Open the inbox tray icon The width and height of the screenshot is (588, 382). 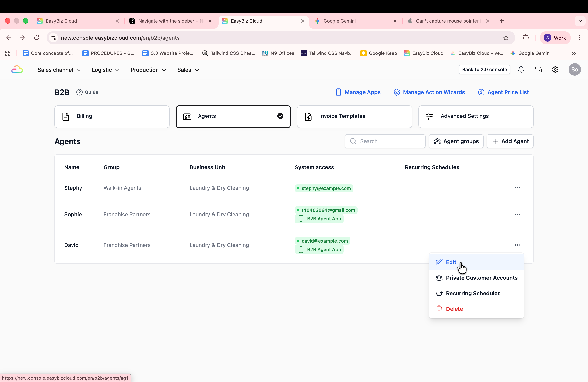(538, 70)
